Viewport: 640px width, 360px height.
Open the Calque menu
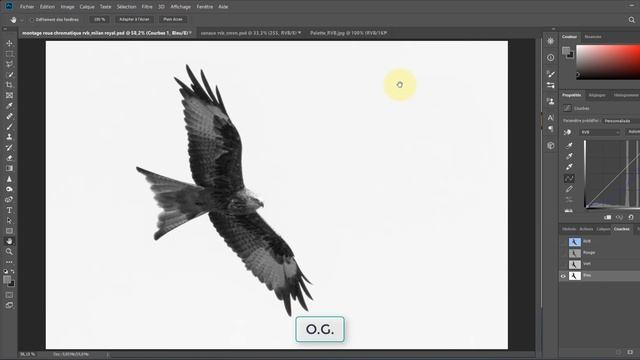pos(87,7)
